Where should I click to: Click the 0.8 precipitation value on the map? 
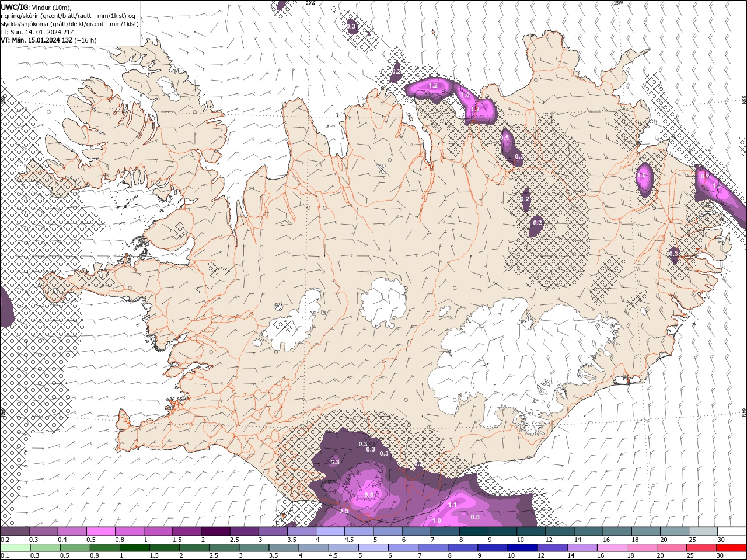tap(368, 495)
